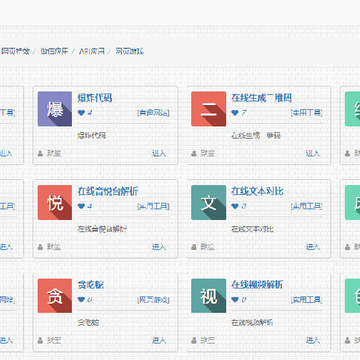360x360 pixels.
Task: Click 进入 on the 在线音悦台解析 card
Action: pos(159,247)
